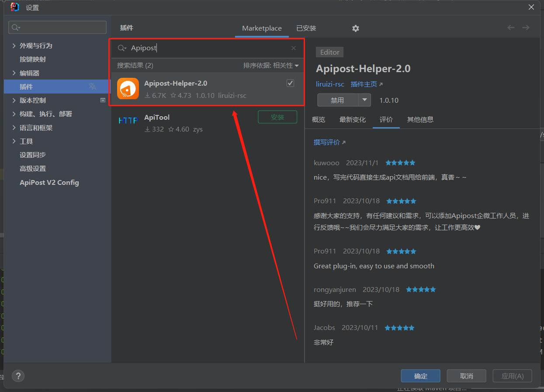Click the 搜索结果 (2) label

click(135, 66)
